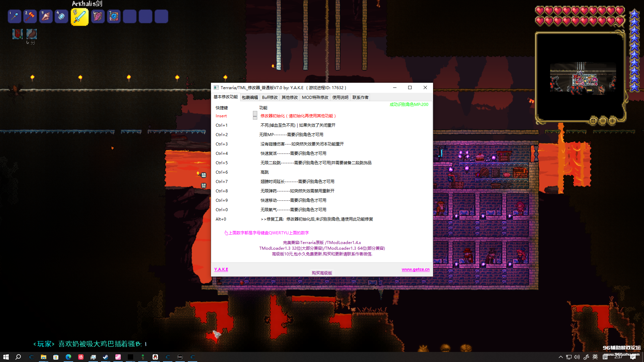Switch to the 包裹编辑 tab
The image size is (644, 362).
point(250,97)
